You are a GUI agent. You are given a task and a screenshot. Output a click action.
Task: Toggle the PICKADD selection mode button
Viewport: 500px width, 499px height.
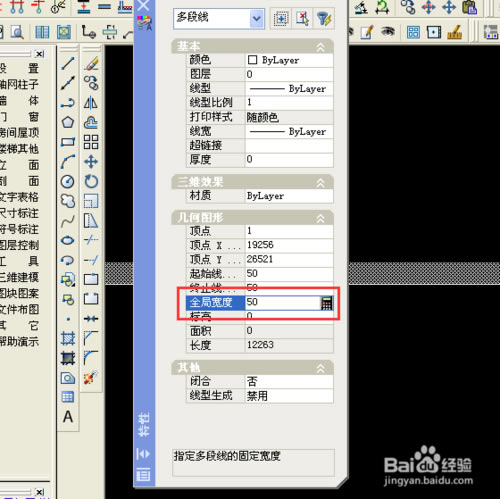point(281,18)
